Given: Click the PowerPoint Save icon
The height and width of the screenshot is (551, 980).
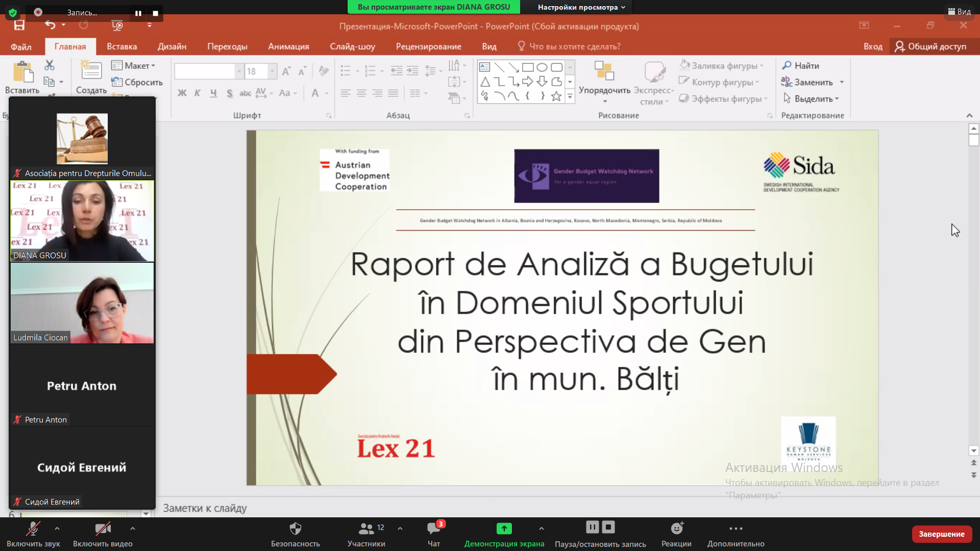Looking at the screenshot, I should tap(19, 25).
